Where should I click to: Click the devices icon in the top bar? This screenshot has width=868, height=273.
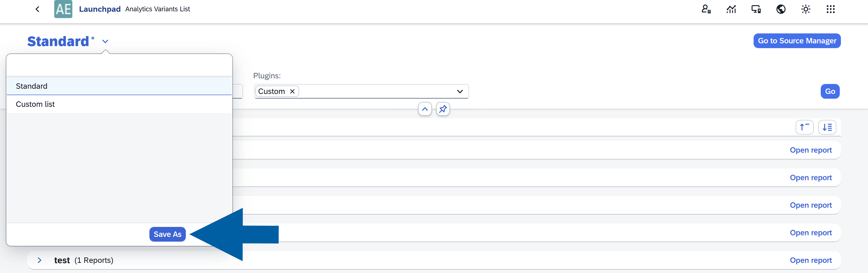click(756, 9)
